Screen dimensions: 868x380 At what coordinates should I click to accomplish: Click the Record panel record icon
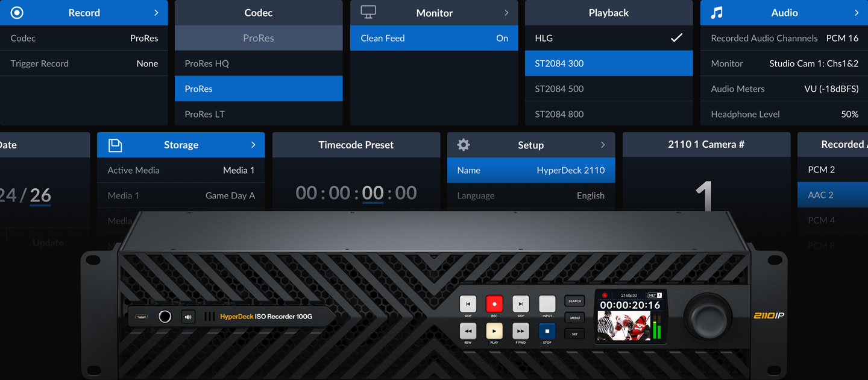pos(16,12)
